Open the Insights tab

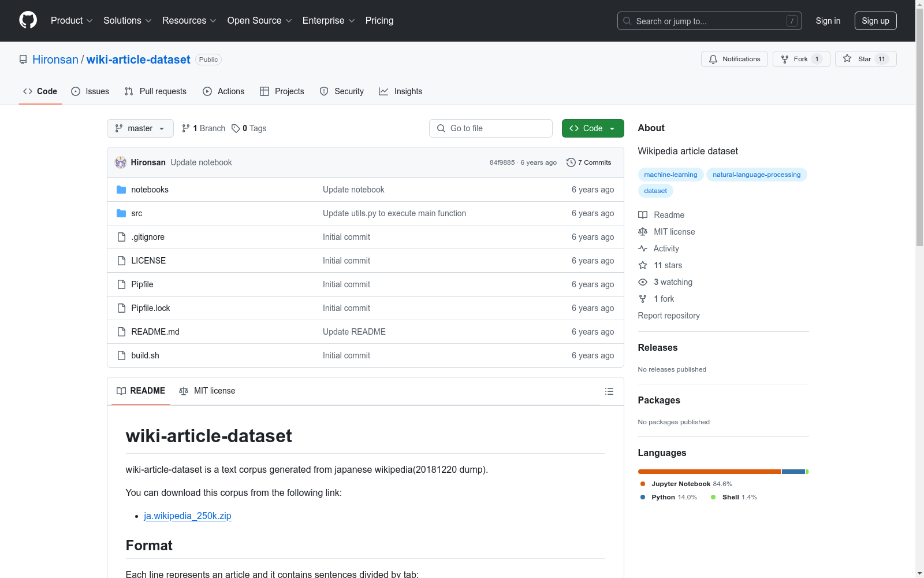400,91
